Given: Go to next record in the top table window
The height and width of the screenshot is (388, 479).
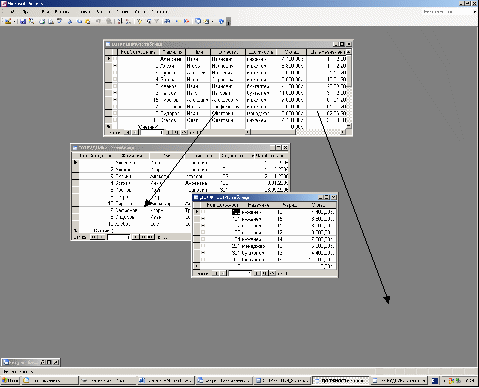Looking at the screenshot, I should (x=169, y=132).
